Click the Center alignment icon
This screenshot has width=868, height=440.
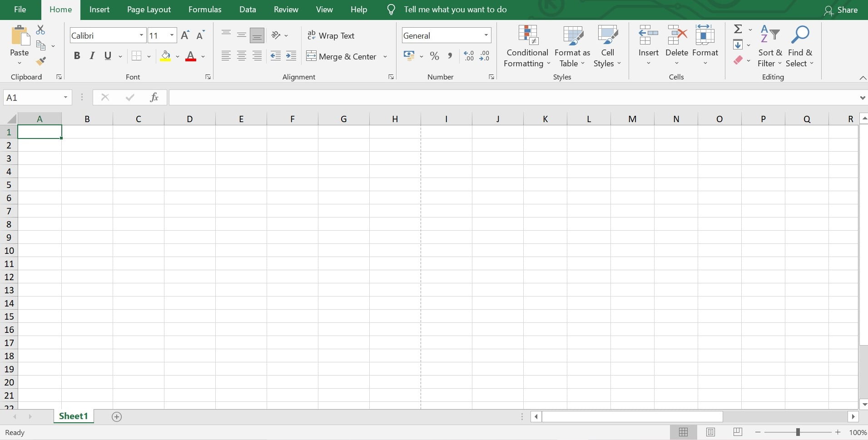pos(241,55)
